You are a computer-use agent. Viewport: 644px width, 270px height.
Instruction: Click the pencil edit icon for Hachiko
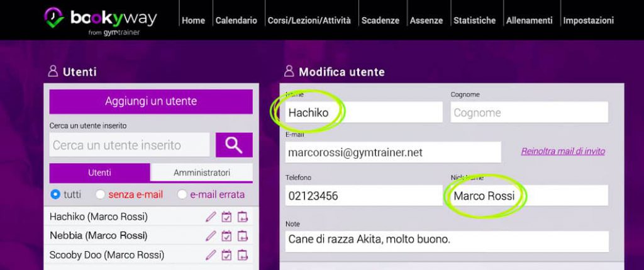tap(211, 217)
